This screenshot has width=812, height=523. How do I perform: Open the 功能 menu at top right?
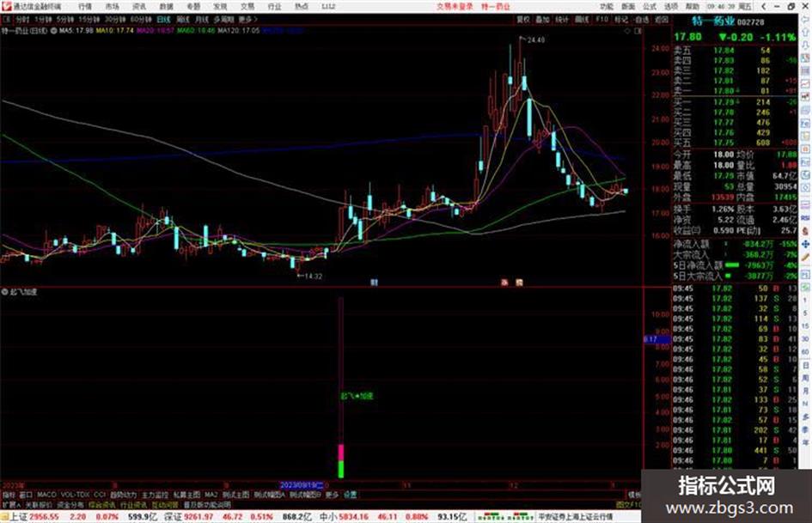pos(607,7)
